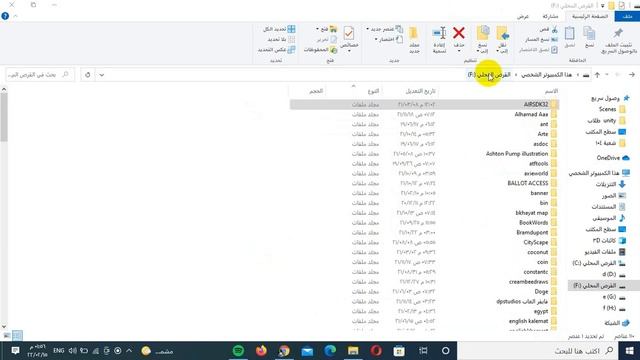
Task: Select Quick access in the navigation pane
Action: point(610,98)
